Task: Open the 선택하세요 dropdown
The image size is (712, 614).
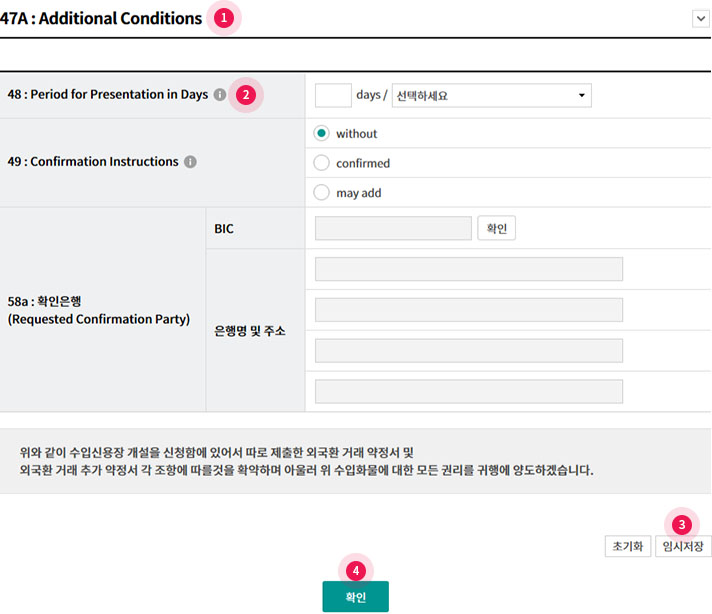Action: [491, 95]
